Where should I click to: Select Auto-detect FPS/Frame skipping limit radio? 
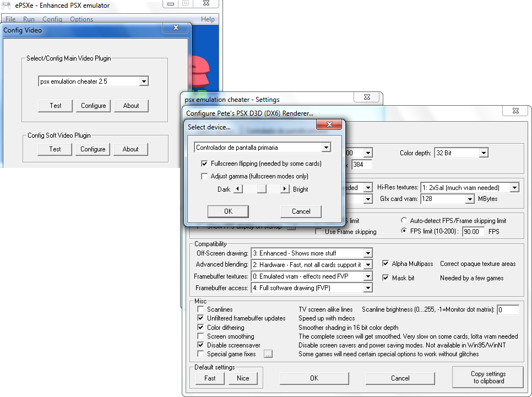404,220
